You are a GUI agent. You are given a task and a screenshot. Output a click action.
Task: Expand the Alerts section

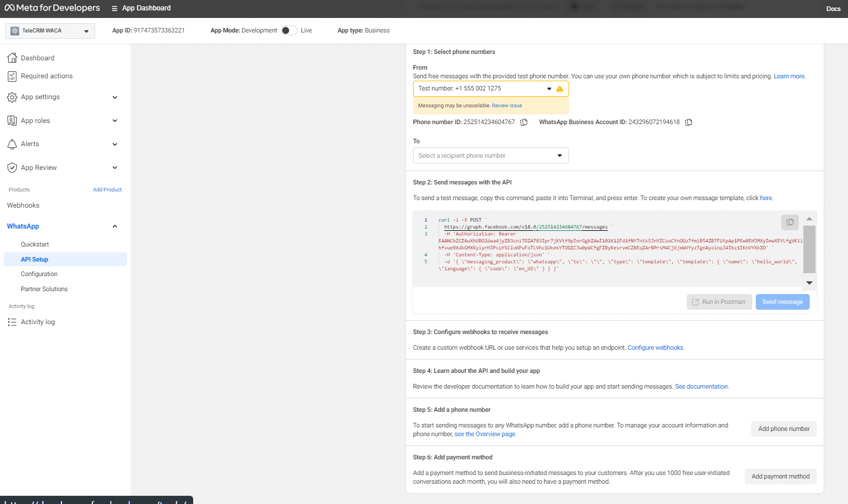pos(115,144)
